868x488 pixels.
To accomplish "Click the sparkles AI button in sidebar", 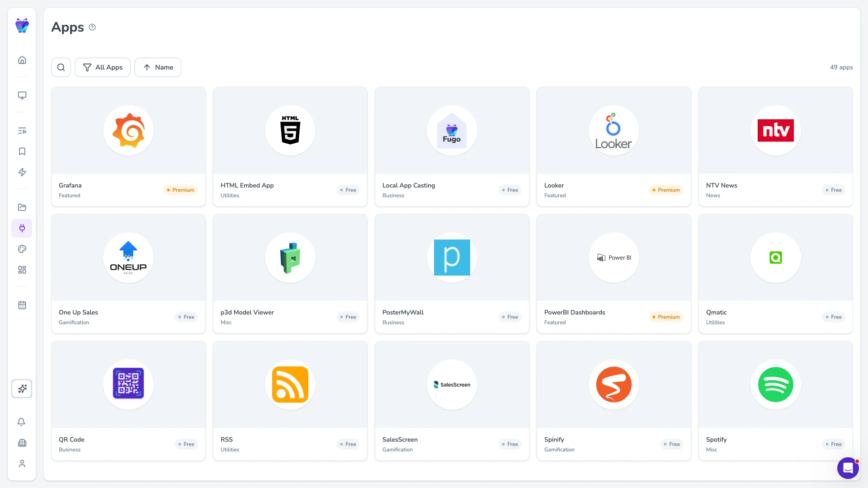I will 22,389.
